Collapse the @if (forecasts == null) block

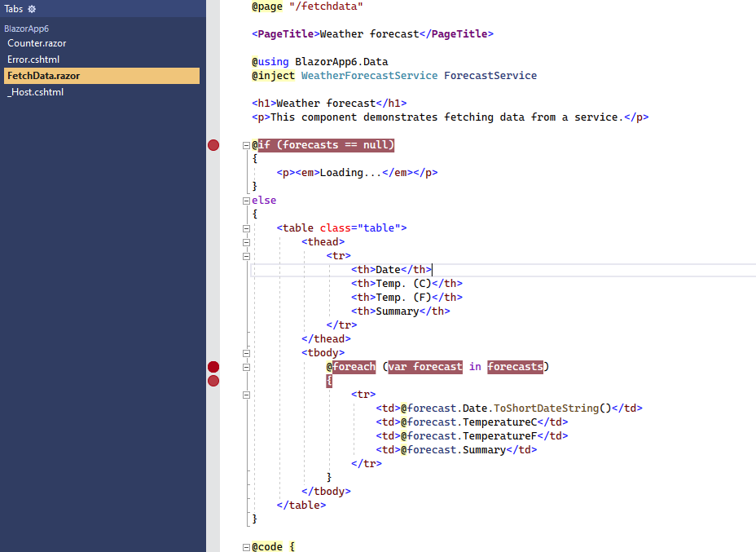245,145
